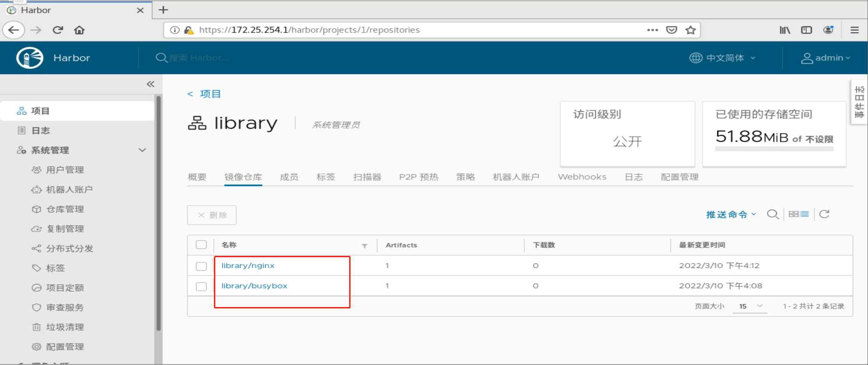The width and height of the screenshot is (868, 365).
Task: Open the 扫描器 tab
Action: [x=367, y=177]
